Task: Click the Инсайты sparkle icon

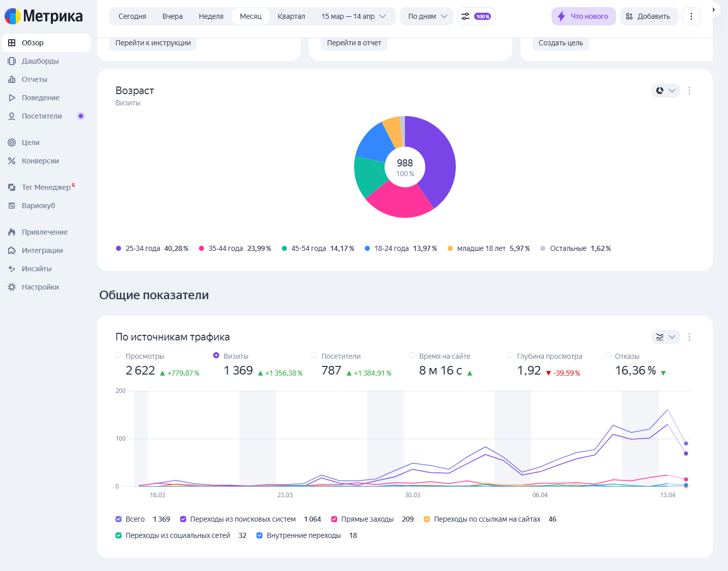Action: coord(12,269)
